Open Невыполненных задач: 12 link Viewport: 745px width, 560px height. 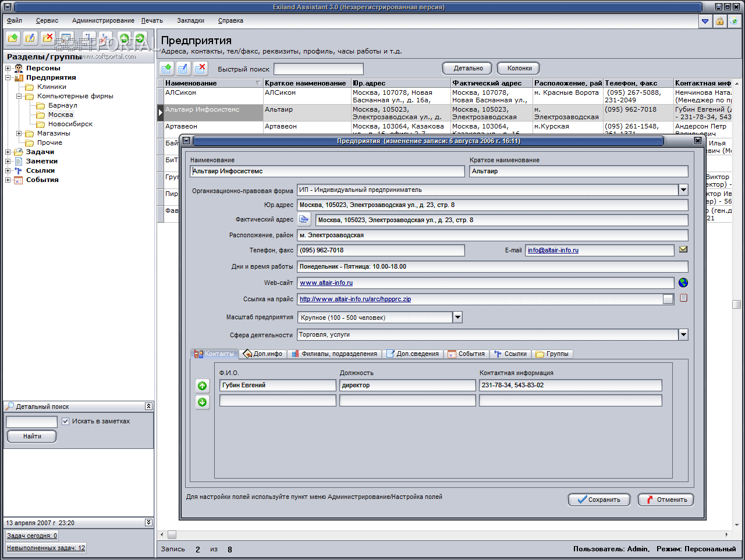(x=46, y=548)
